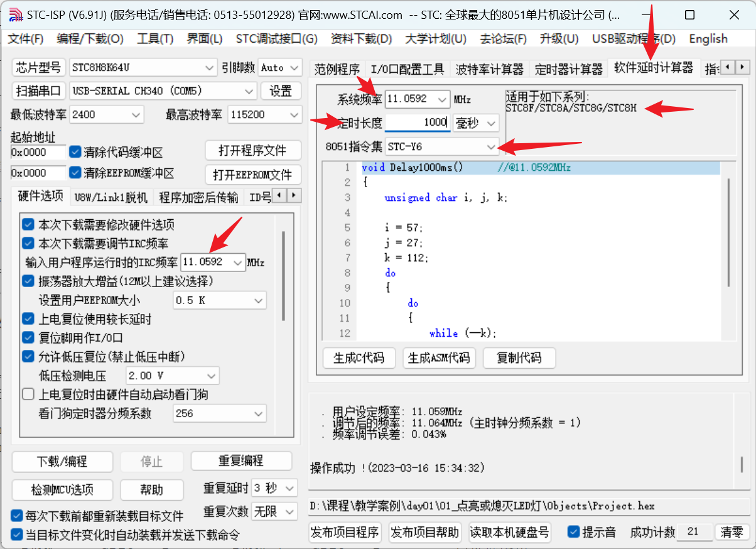Viewport: 756px width, 549px height.
Task: Switch to 程序加密后传输 tab
Action: point(198,198)
